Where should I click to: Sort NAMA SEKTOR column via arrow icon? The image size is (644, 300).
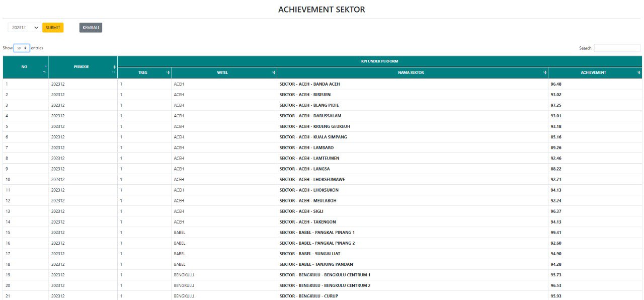pyautogui.click(x=545, y=72)
